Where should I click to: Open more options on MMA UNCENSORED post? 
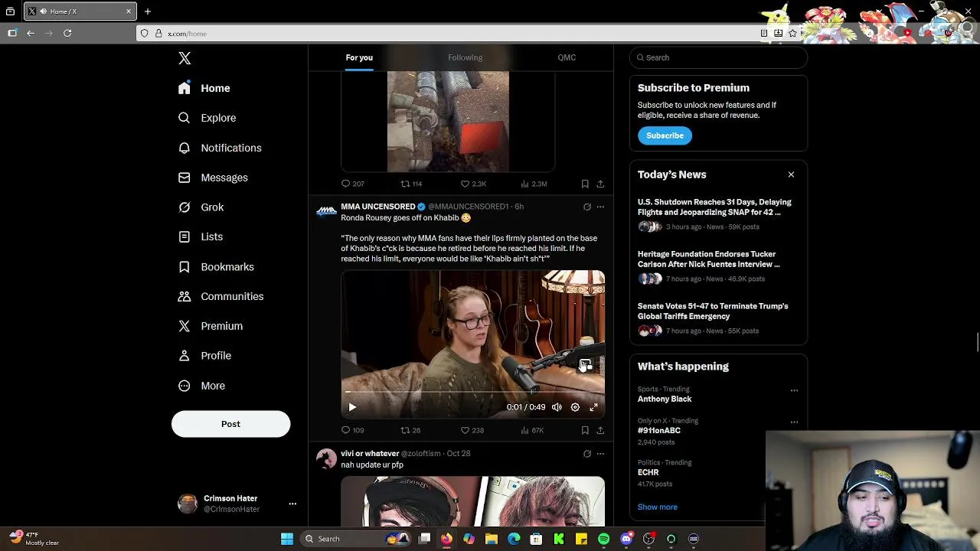tap(600, 207)
